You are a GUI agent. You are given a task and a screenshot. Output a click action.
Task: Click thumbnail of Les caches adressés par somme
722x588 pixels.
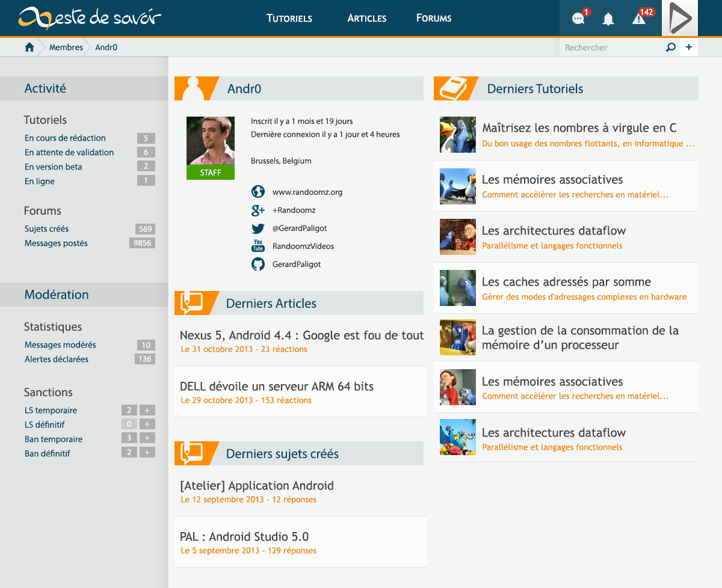(x=458, y=288)
